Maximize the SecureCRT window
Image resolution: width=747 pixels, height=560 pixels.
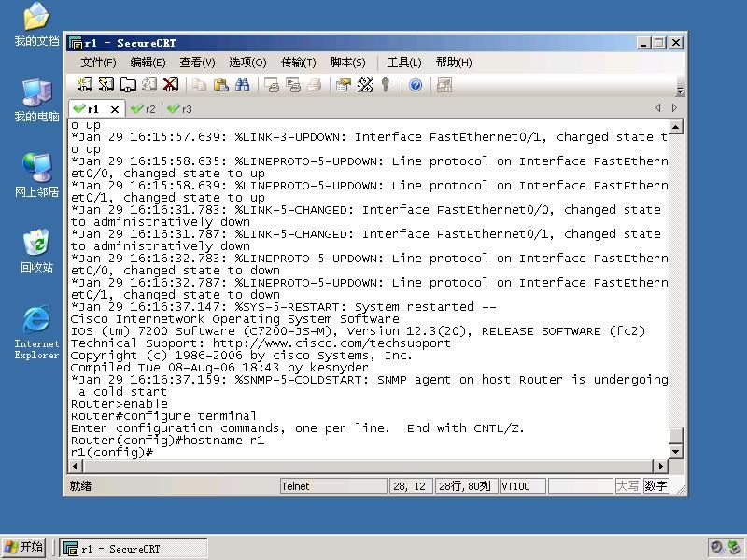tap(659, 43)
